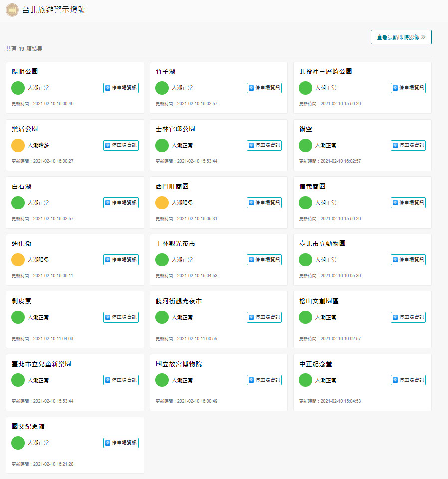
Task: Open parking info for 貓空
Action: (408, 145)
